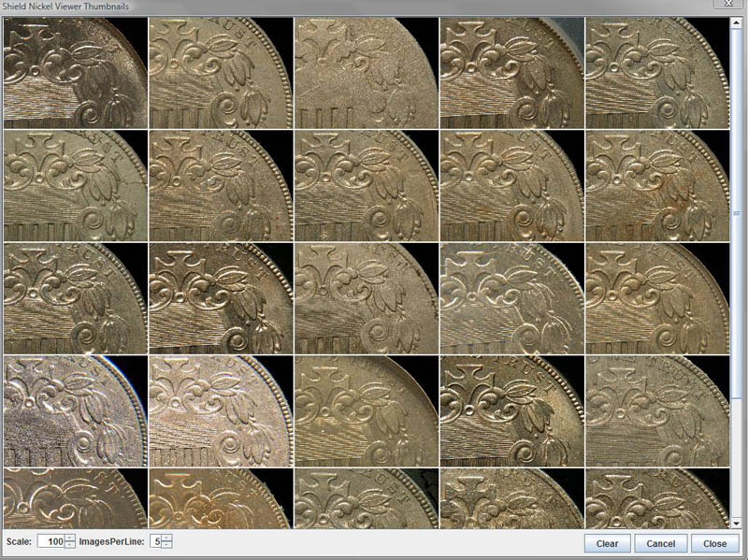Decrease ImagesPerLine with its down arrow
Image resolution: width=748 pixels, height=560 pixels.
coord(167,545)
